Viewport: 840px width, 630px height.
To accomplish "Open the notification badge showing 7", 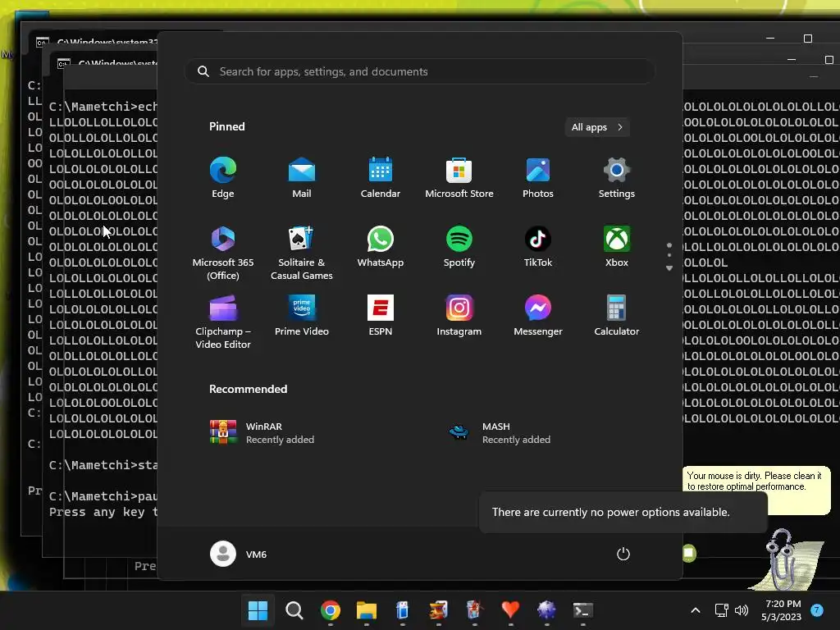I will (817, 609).
